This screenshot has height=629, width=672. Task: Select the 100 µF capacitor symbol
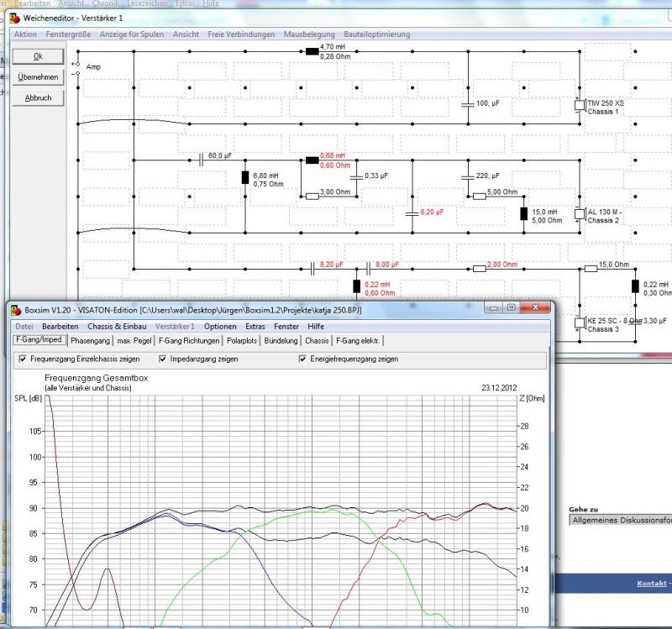point(468,104)
